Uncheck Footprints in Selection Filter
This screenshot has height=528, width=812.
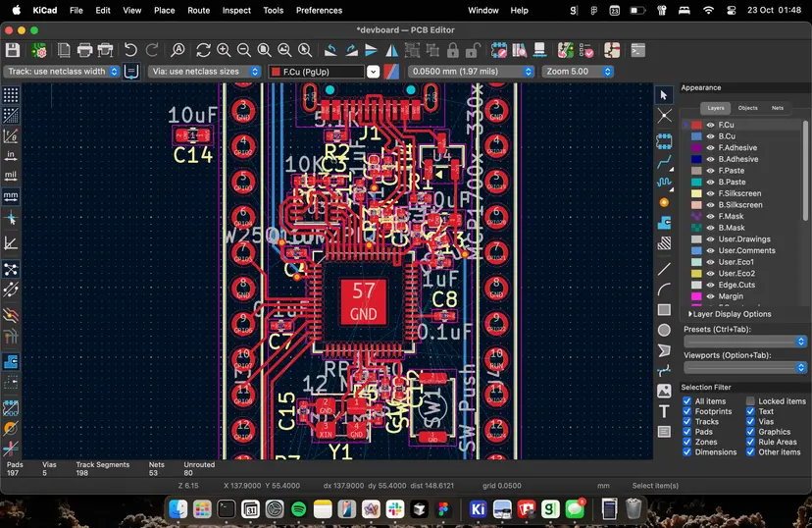687,411
